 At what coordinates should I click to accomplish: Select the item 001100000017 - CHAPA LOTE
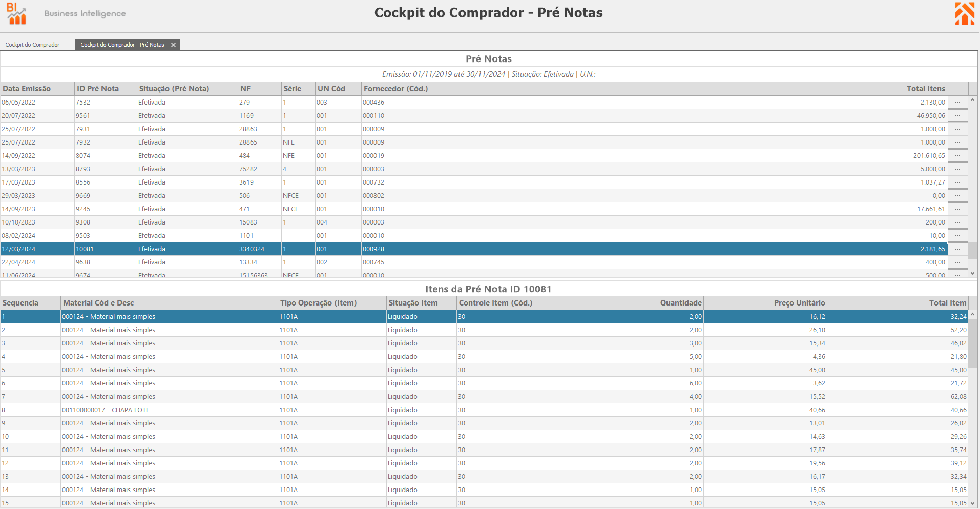(x=106, y=410)
